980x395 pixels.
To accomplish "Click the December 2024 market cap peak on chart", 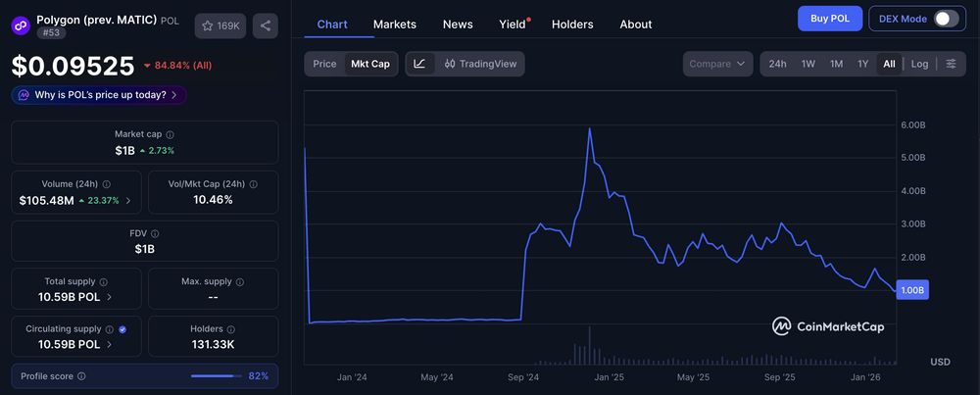I will tap(589, 128).
